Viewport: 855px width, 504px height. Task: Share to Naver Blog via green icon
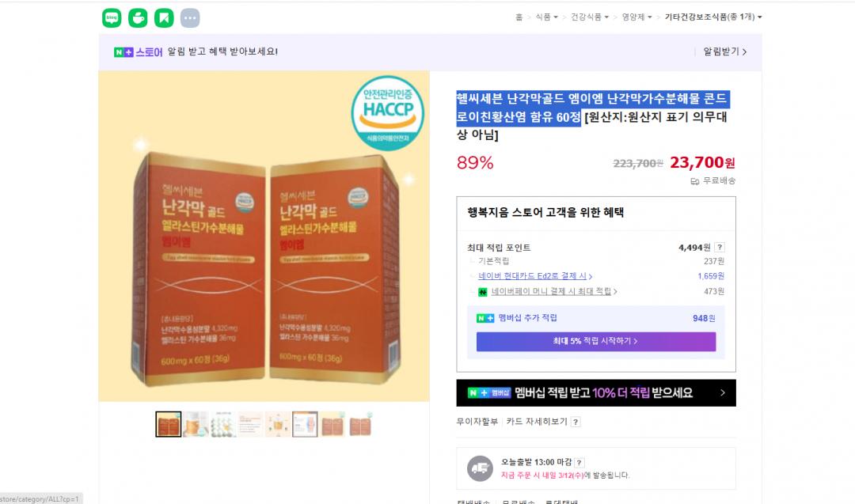point(112,18)
